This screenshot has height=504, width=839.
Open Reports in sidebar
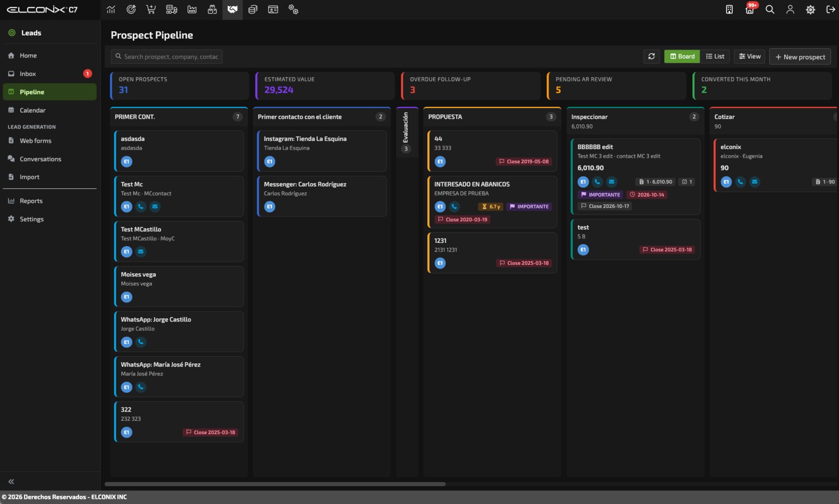tap(50, 201)
